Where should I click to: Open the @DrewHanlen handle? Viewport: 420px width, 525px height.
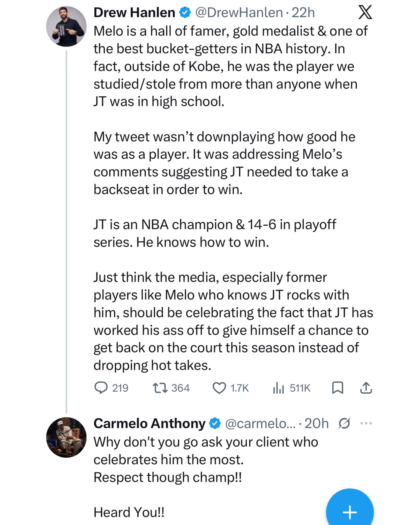coord(239,13)
